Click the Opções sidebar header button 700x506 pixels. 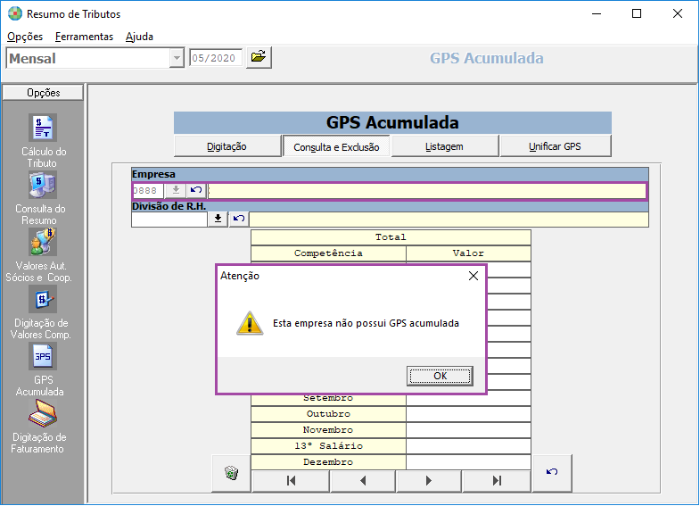[43, 92]
